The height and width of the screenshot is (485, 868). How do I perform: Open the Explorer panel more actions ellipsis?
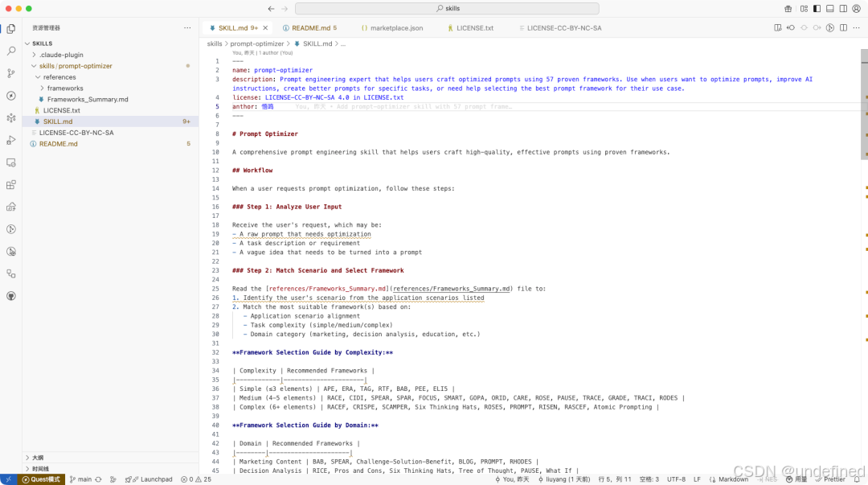click(187, 27)
